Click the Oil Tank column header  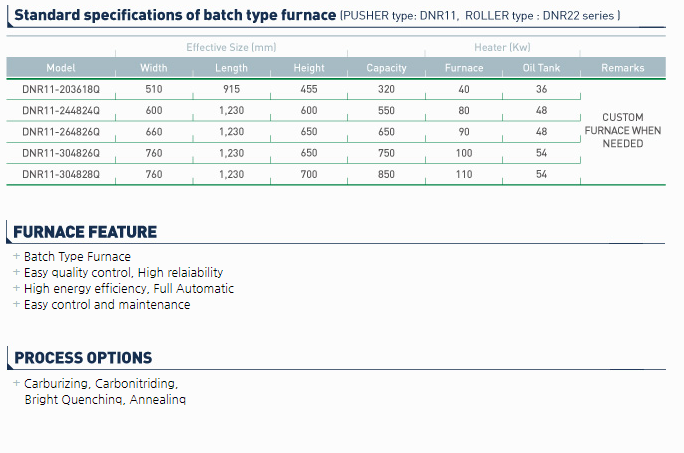pos(541,68)
